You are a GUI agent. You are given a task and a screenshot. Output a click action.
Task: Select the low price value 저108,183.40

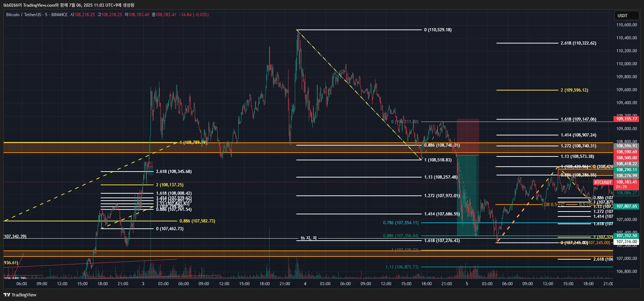click(137, 15)
